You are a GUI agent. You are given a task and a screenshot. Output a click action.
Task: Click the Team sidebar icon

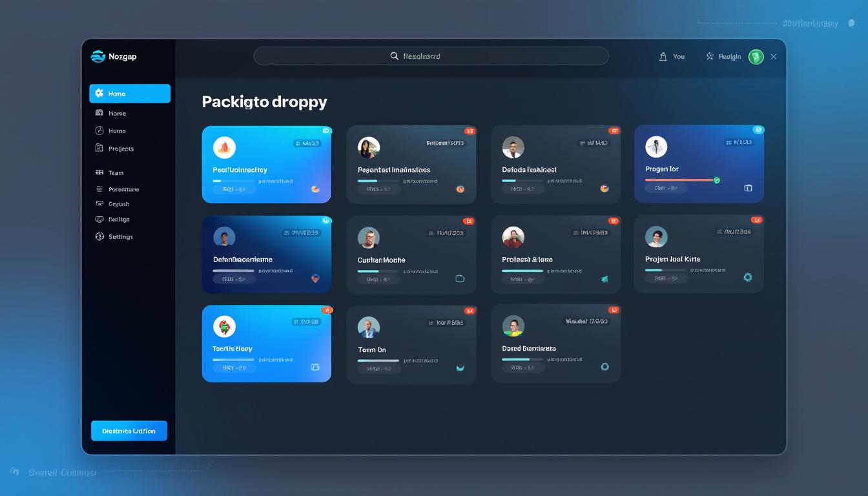tap(99, 172)
